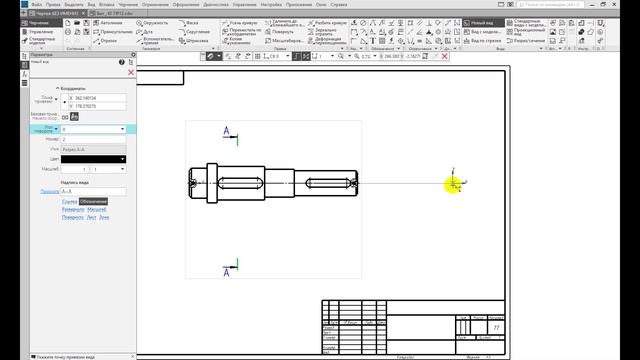Click the Зона link

coord(104,218)
